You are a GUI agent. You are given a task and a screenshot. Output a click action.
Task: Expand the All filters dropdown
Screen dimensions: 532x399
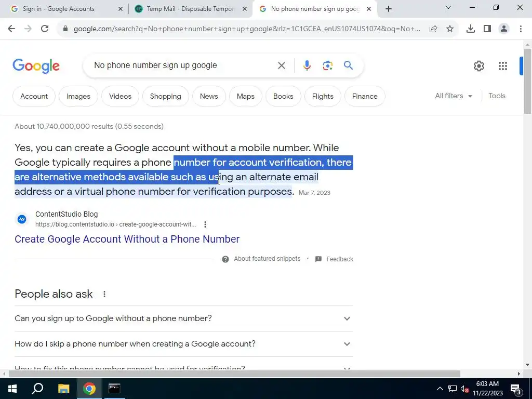(x=454, y=96)
